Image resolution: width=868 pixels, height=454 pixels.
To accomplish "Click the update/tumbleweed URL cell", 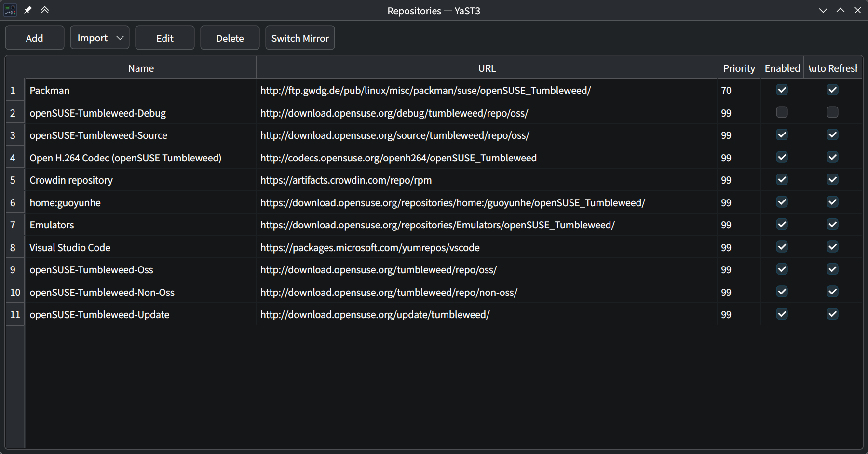I will point(487,315).
